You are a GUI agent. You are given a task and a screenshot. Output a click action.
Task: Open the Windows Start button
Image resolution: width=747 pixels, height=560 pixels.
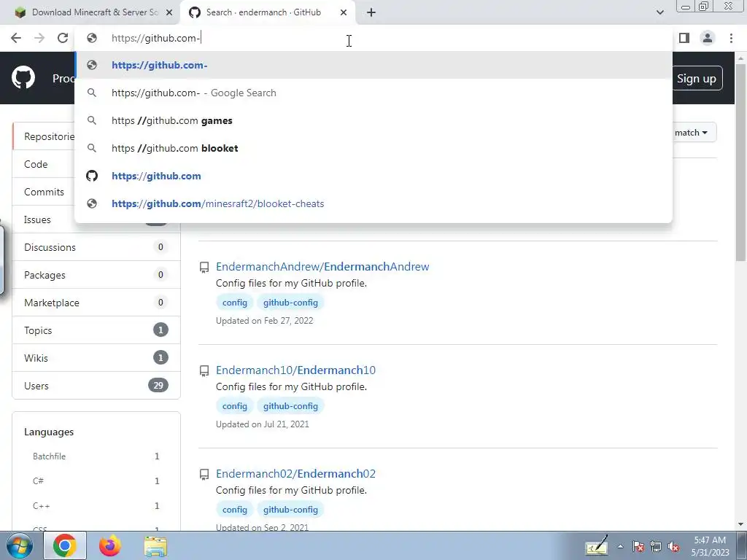tap(19, 545)
